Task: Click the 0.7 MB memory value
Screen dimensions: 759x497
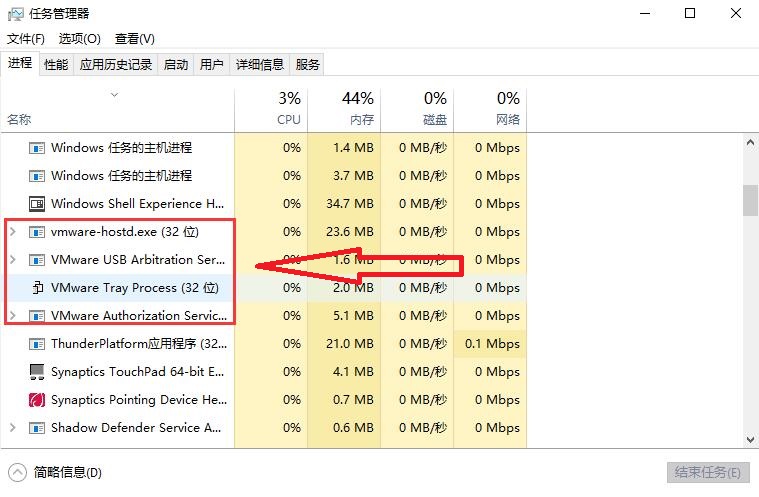Action: [353, 400]
